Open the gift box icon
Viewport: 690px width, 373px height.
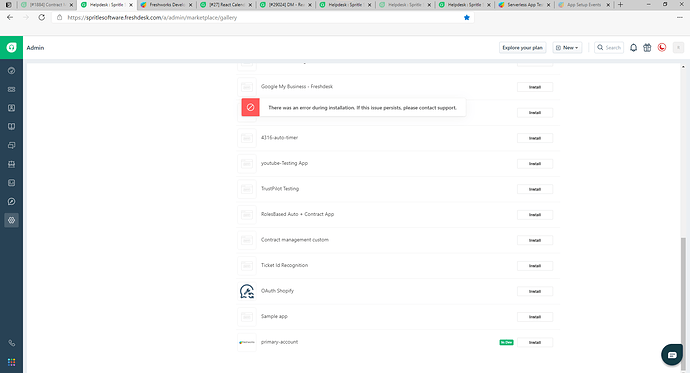pos(647,48)
